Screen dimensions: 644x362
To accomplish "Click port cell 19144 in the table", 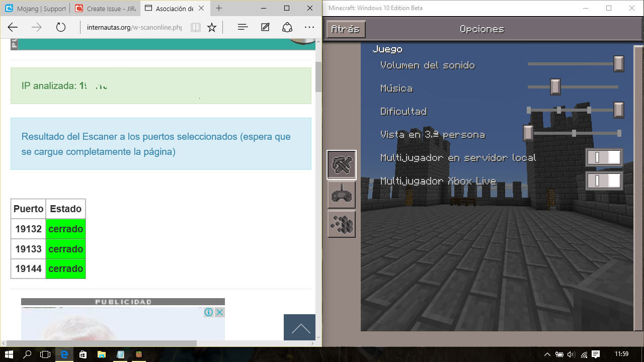I will pyautogui.click(x=28, y=268).
